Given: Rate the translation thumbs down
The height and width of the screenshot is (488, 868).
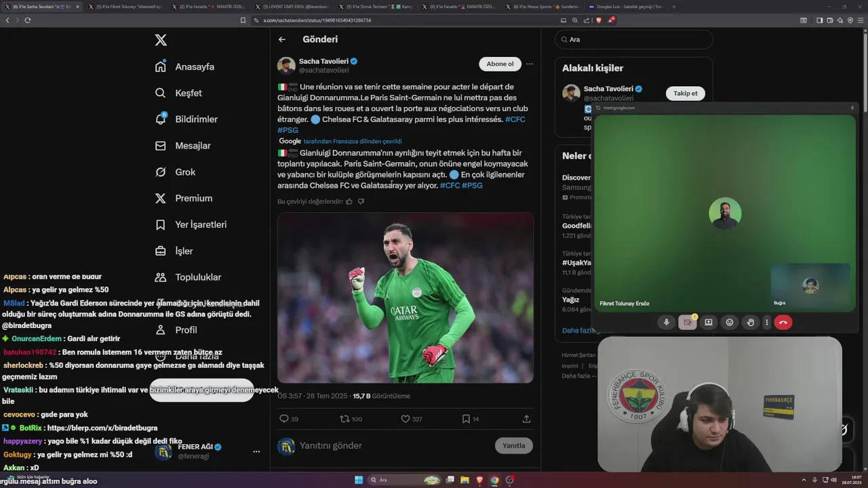Looking at the screenshot, I should point(361,201).
